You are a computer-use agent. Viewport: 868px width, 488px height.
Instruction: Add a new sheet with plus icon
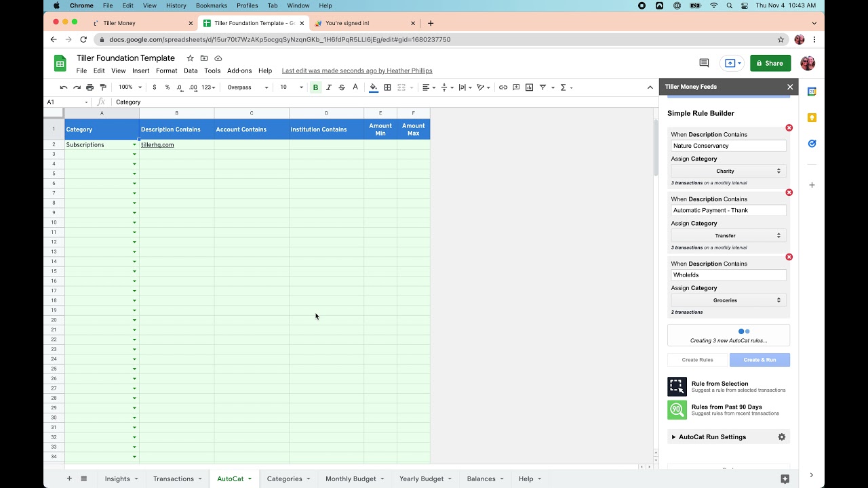[x=69, y=479]
